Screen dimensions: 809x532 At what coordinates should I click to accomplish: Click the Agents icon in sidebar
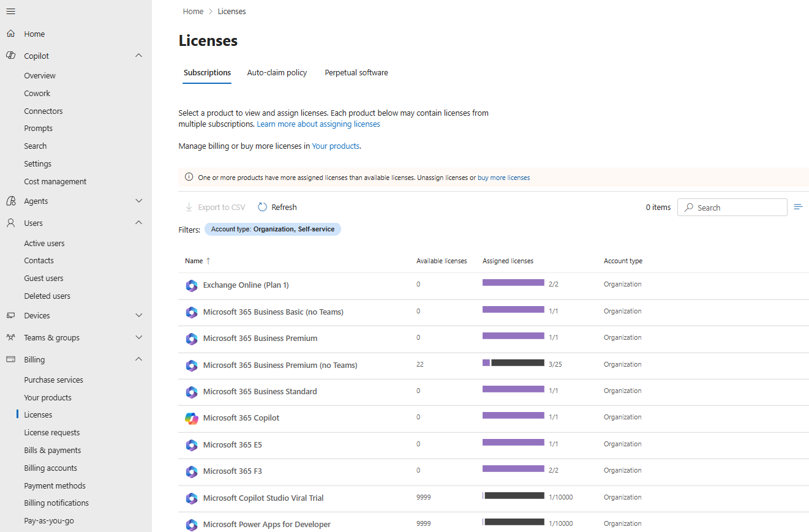(10, 201)
